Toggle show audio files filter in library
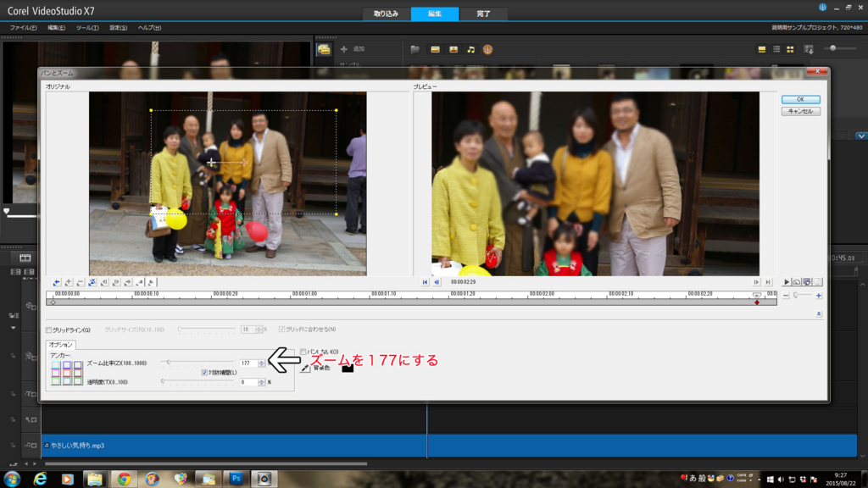The height and width of the screenshot is (488, 868). (471, 50)
